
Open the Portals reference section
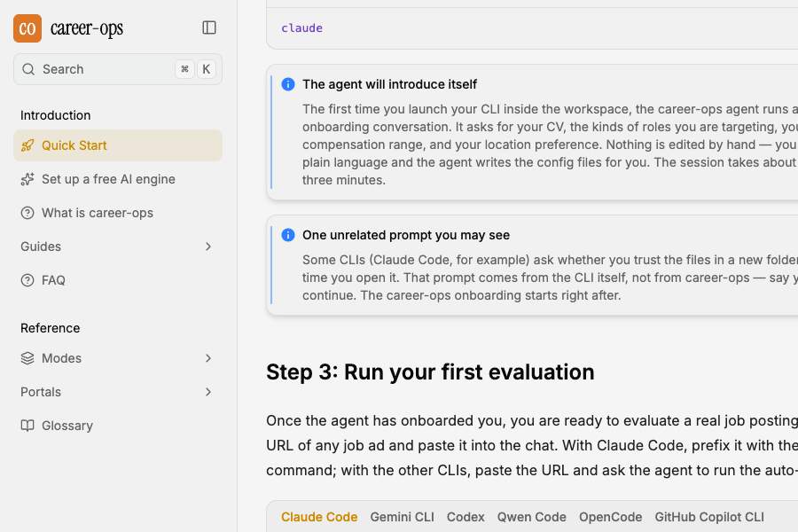pyautogui.click(x=118, y=392)
